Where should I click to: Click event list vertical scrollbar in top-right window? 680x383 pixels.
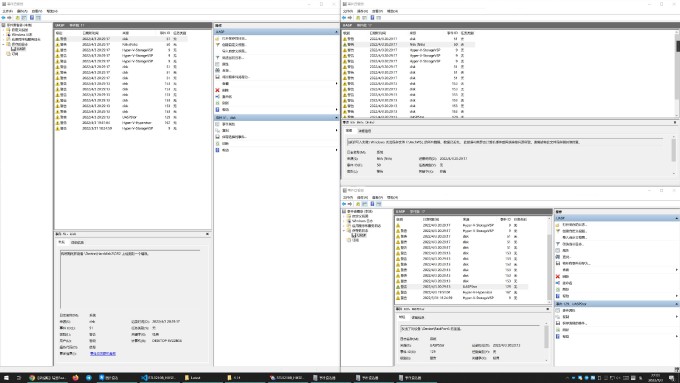(x=677, y=74)
